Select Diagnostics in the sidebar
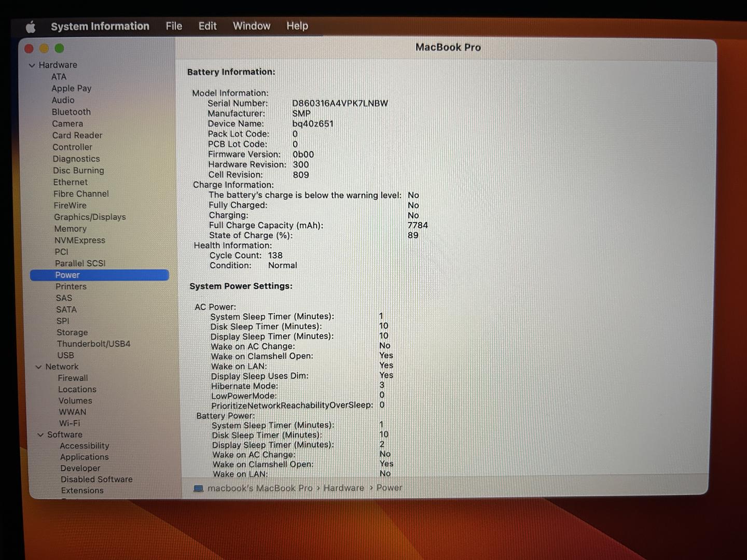The height and width of the screenshot is (560, 747). click(x=76, y=159)
